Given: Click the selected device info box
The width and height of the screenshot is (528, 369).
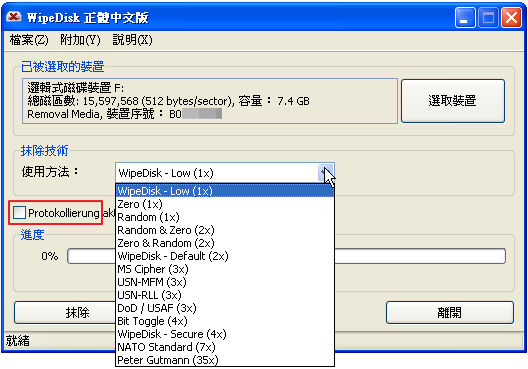Looking at the screenshot, I should point(210,101).
